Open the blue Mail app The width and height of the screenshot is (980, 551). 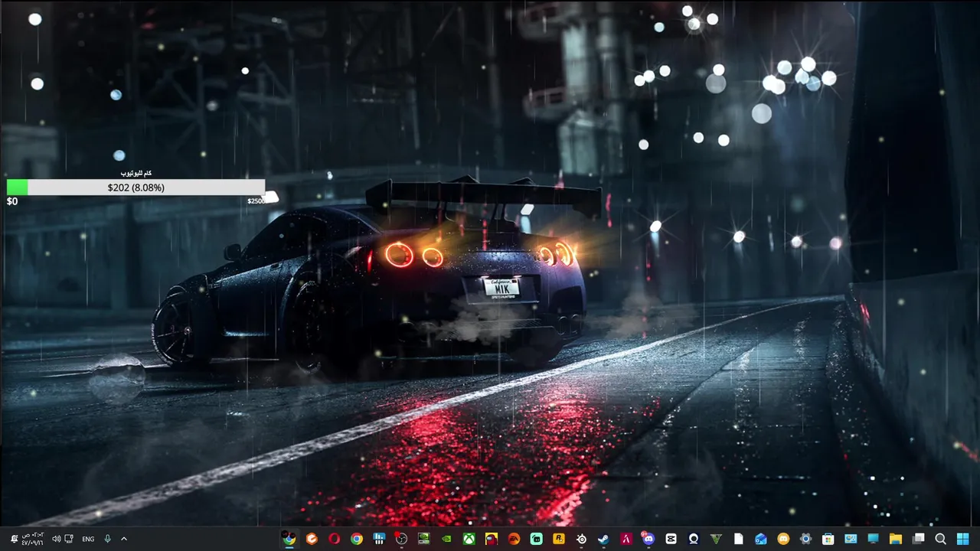point(761,539)
